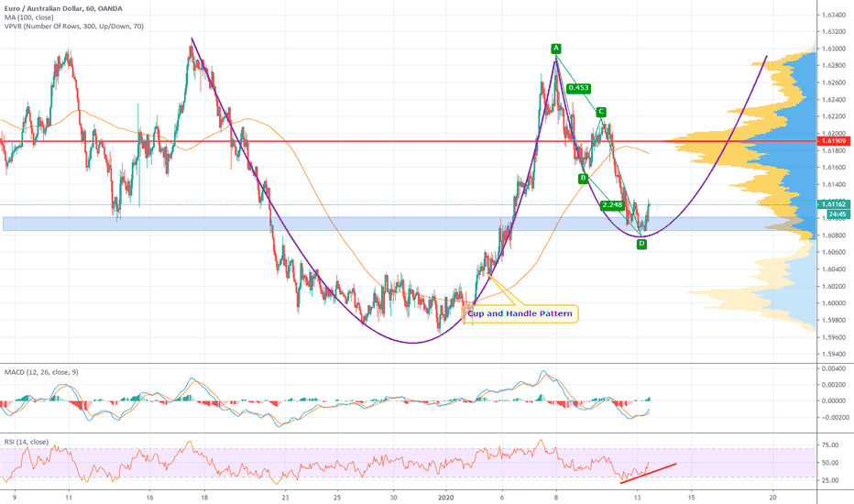Click the green point D marker
This screenshot has width=854, height=504.
click(x=641, y=244)
